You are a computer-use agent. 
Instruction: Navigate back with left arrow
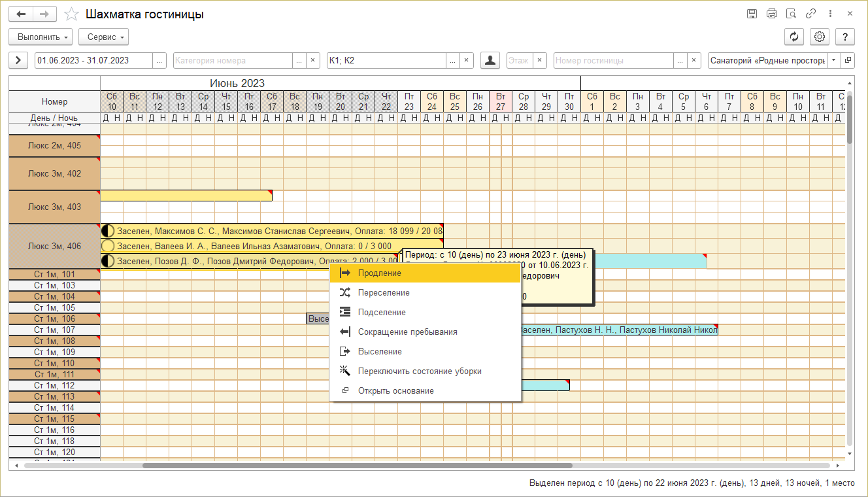(x=21, y=14)
